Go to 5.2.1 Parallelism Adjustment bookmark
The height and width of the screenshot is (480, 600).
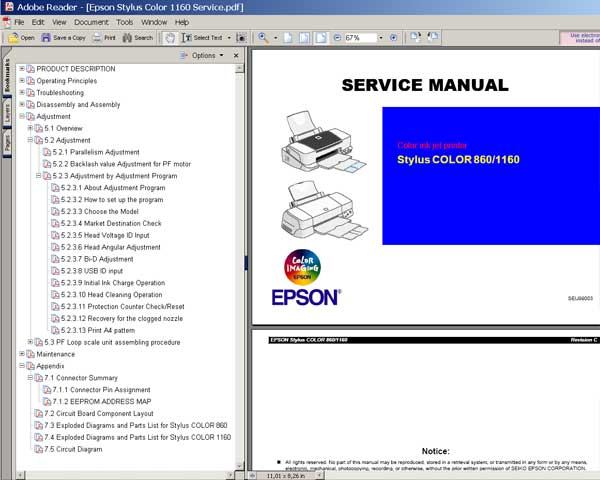tap(96, 152)
